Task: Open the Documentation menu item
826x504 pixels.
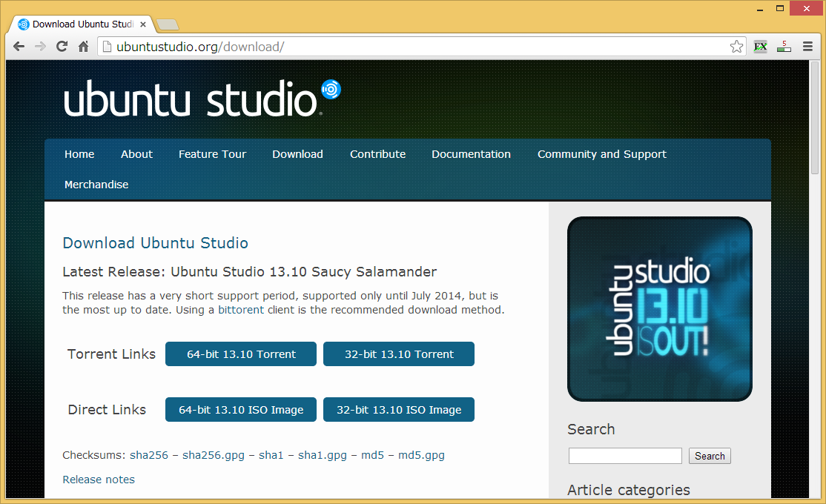Action: tap(471, 154)
